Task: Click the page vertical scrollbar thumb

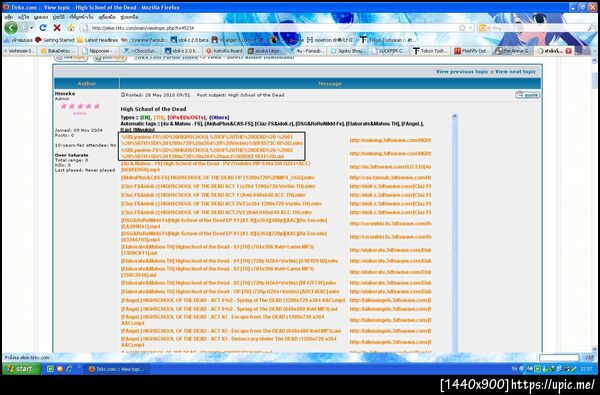Action: [595, 80]
